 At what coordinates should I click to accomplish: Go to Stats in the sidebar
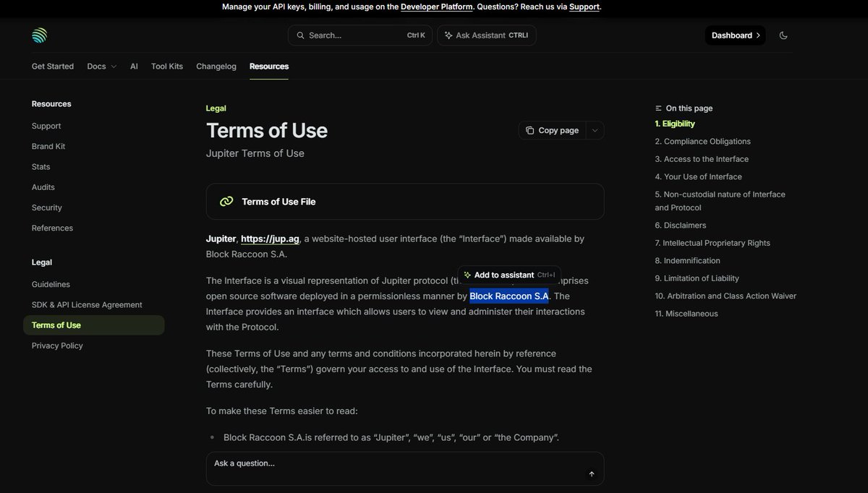click(41, 167)
